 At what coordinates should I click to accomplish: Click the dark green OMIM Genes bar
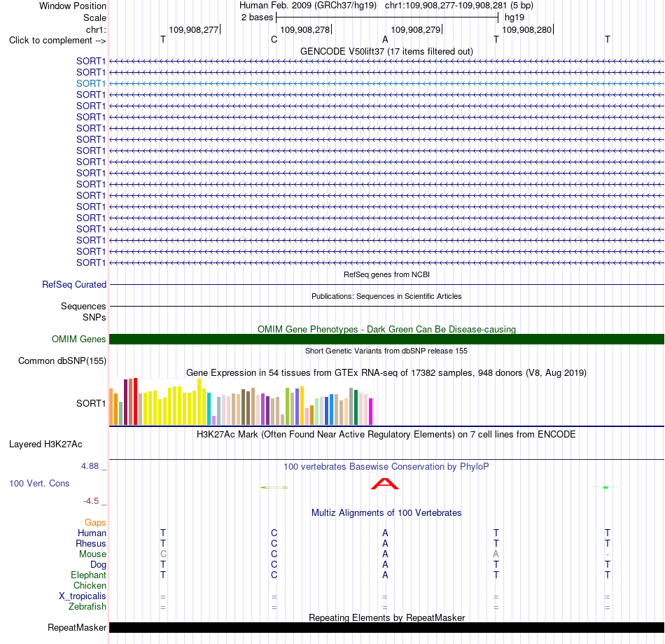[x=386, y=339]
